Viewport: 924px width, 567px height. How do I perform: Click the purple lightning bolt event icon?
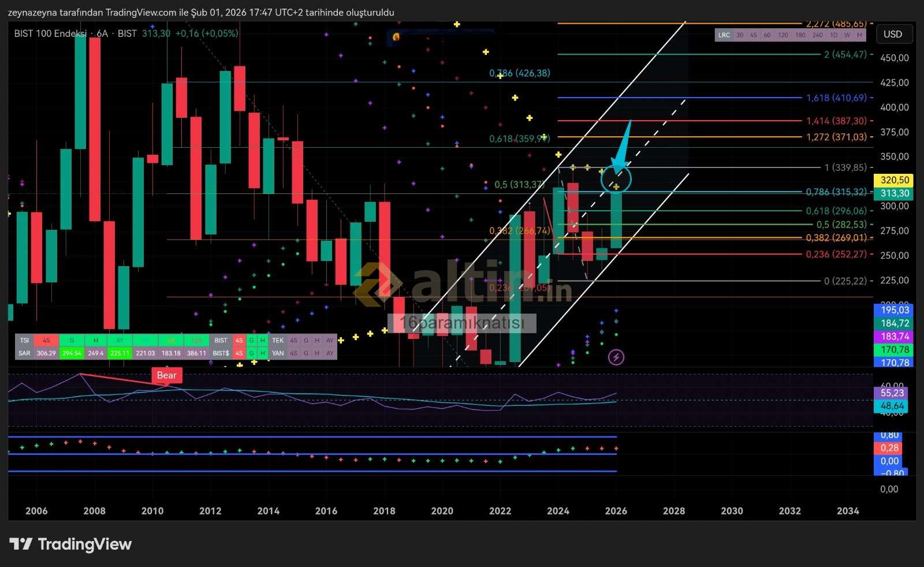point(616,357)
